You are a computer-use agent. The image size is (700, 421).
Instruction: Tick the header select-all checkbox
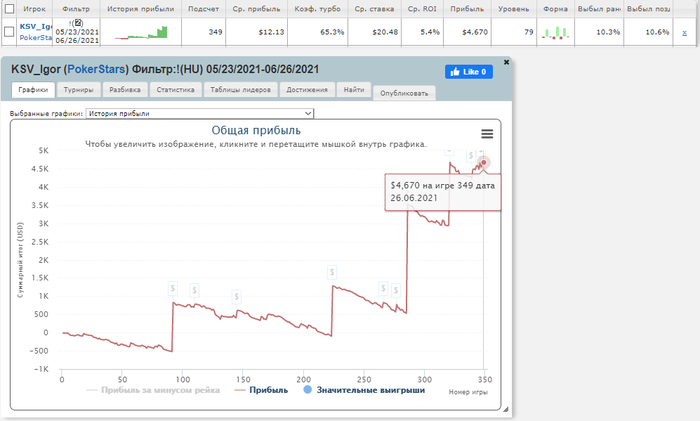pos(9,8)
